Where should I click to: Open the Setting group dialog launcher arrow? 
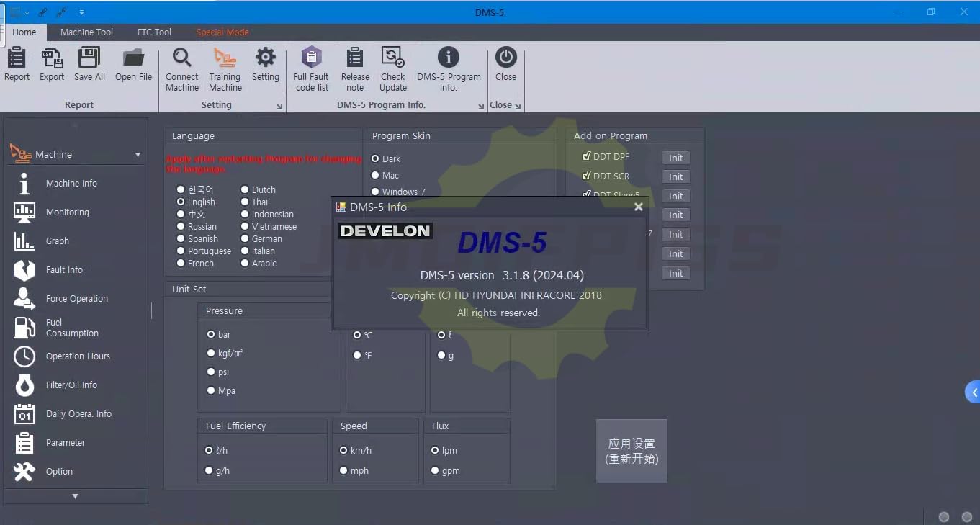(x=280, y=107)
